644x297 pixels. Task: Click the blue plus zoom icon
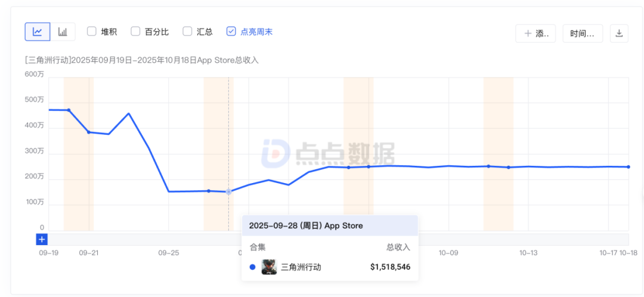(x=42, y=240)
